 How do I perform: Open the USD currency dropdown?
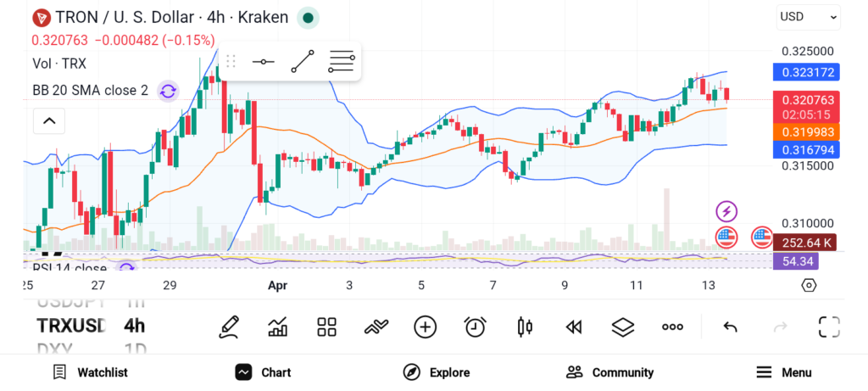808,16
